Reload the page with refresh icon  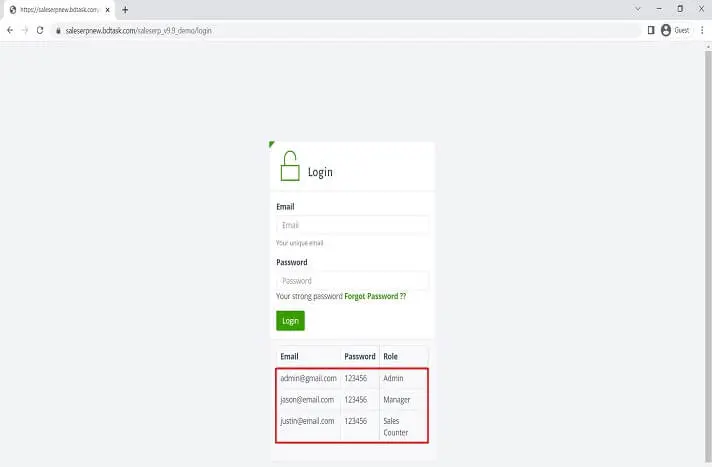40,30
